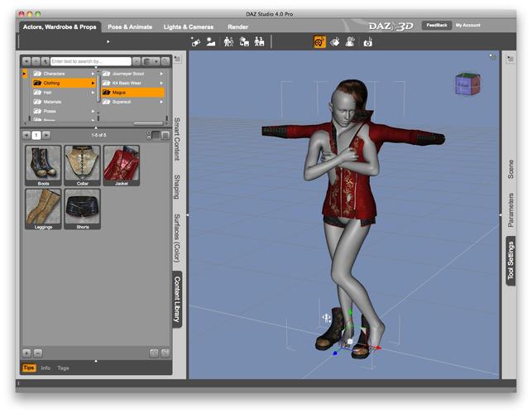Open Actors, Wardrobe & Props tab

tap(60, 26)
